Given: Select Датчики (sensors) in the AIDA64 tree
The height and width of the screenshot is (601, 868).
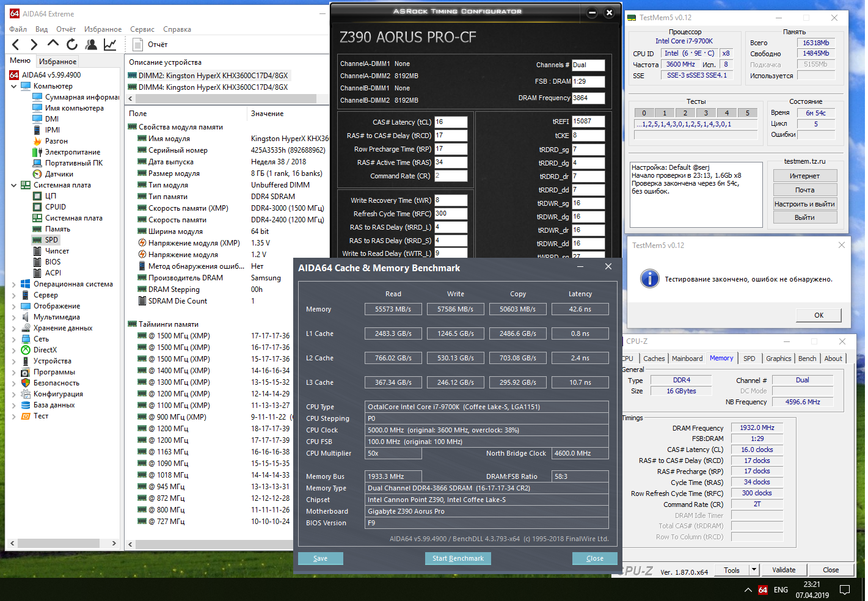Looking at the screenshot, I should coord(59,174).
